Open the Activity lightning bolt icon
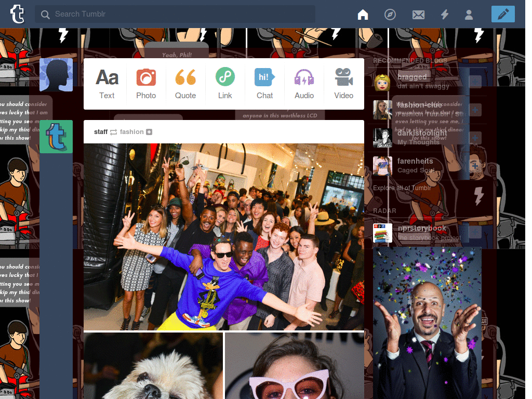Screen dimensions: 532x399 click(445, 15)
